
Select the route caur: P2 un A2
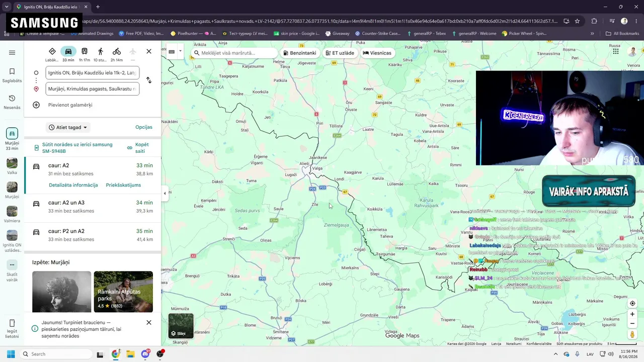tap(93, 235)
